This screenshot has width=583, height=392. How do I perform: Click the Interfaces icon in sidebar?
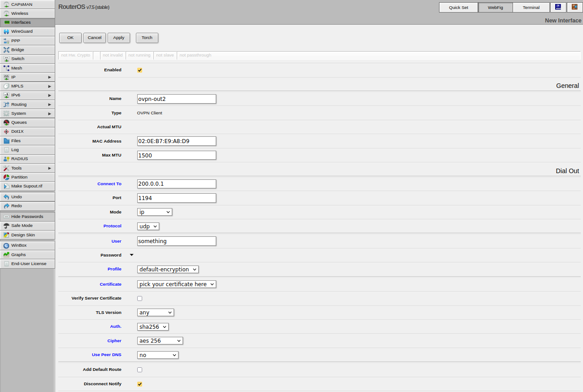click(x=6, y=22)
